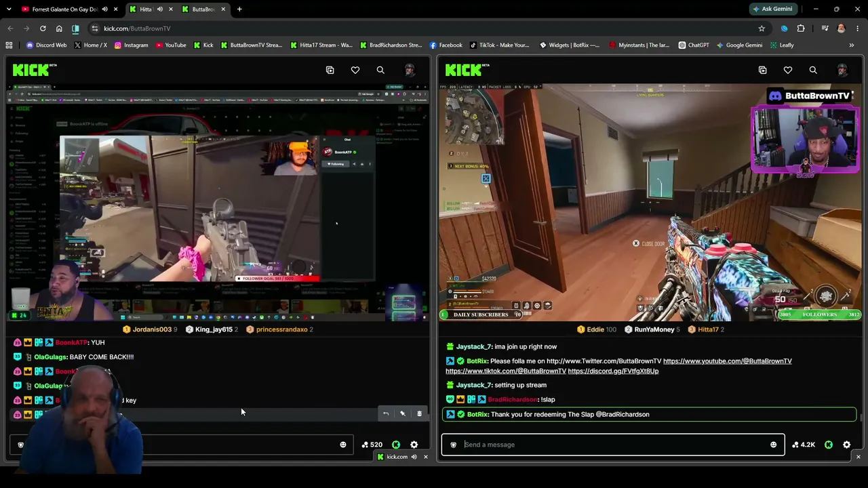The height and width of the screenshot is (488, 868).
Task: Open right chat settings gear
Action: click(x=847, y=445)
